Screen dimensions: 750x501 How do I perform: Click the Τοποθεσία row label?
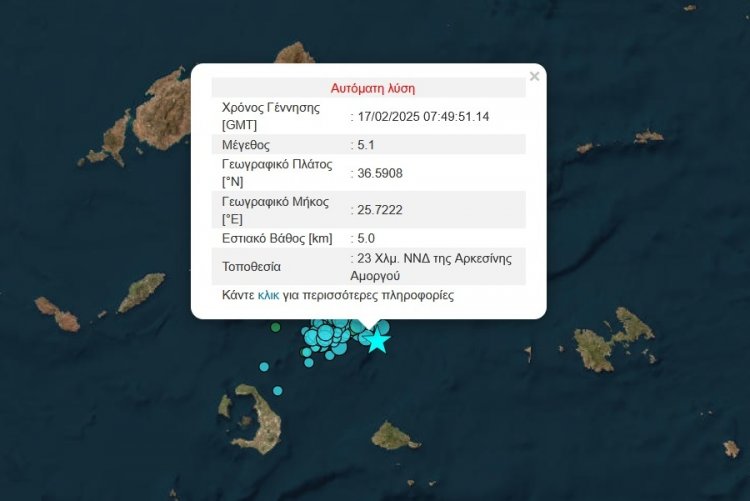pyautogui.click(x=251, y=267)
